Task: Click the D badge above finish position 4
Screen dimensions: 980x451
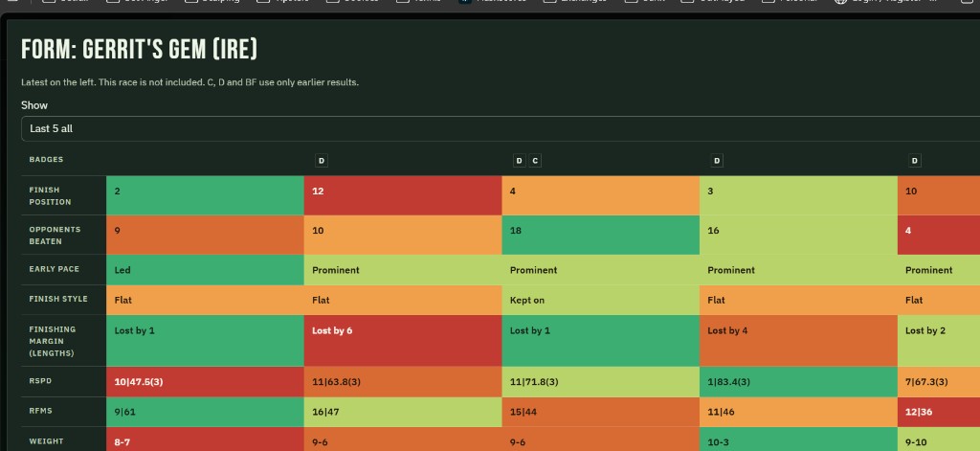Action: [519, 161]
